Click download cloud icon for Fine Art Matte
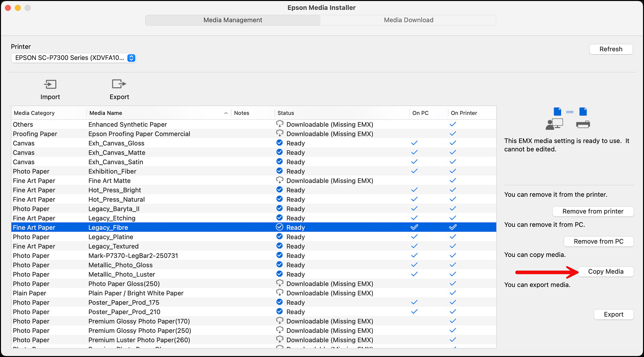The width and height of the screenshot is (644, 357). click(x=279, y=180)
